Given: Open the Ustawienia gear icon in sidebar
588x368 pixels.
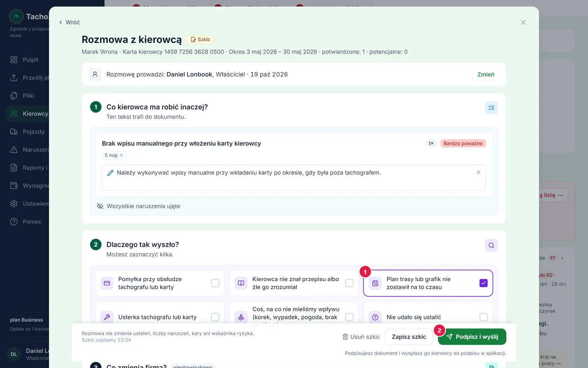Looking at the screenshot, I should pyautogui.click(x=14, y=204).
